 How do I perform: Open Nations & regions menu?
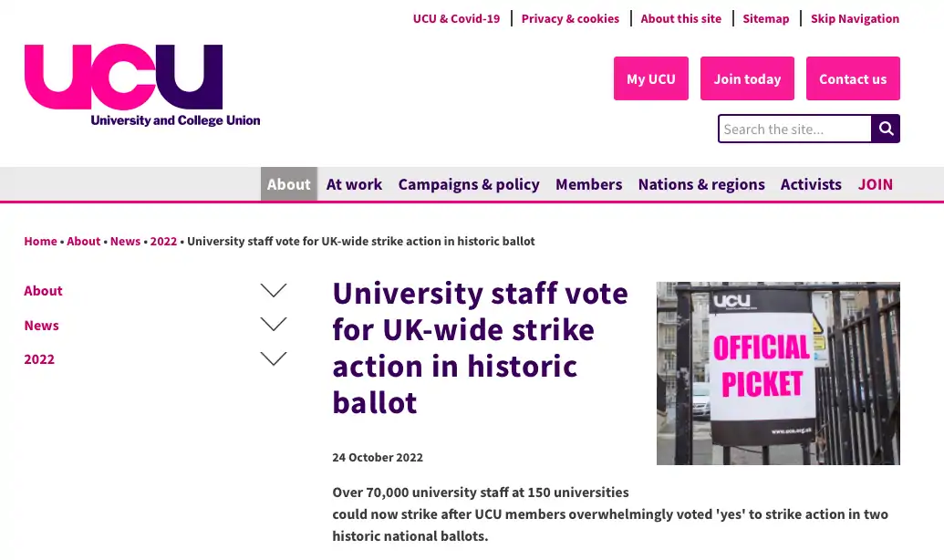[701, 184]
